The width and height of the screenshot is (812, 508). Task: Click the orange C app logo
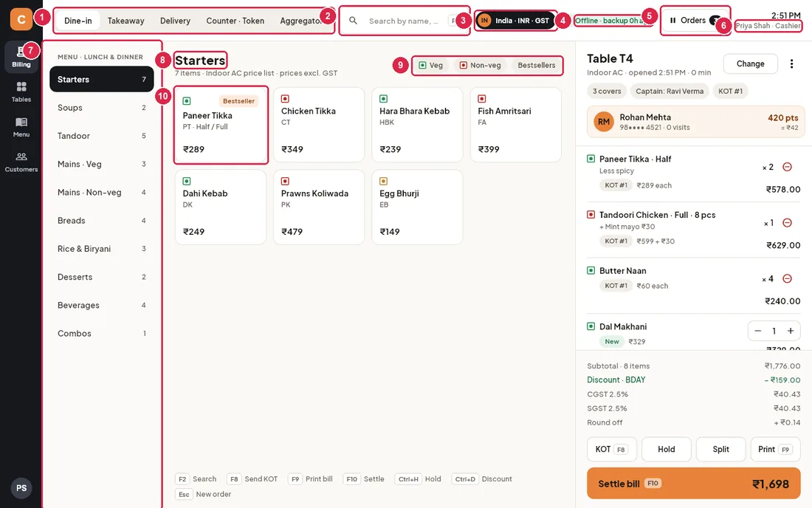click(x=21, y=20)
